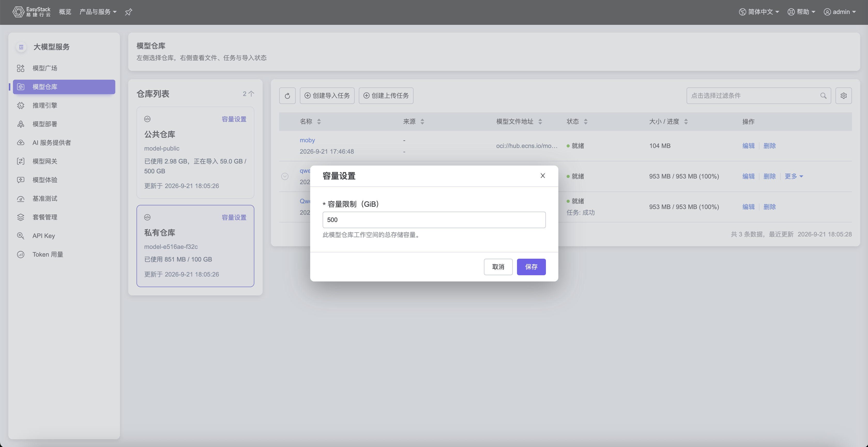Screen dimensions: 868x447
Task: Click the pin icon in top bar
Action: click(x=128, y=12)
